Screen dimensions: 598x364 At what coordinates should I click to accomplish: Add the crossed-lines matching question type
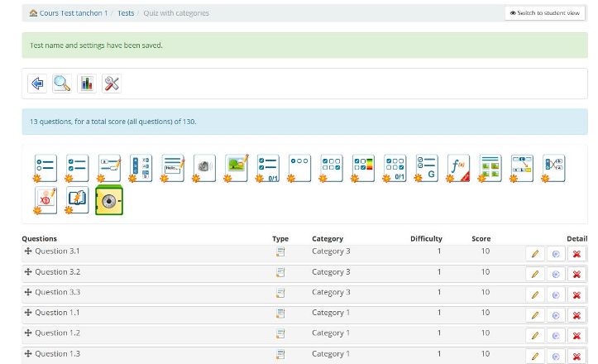pos(553,168)
